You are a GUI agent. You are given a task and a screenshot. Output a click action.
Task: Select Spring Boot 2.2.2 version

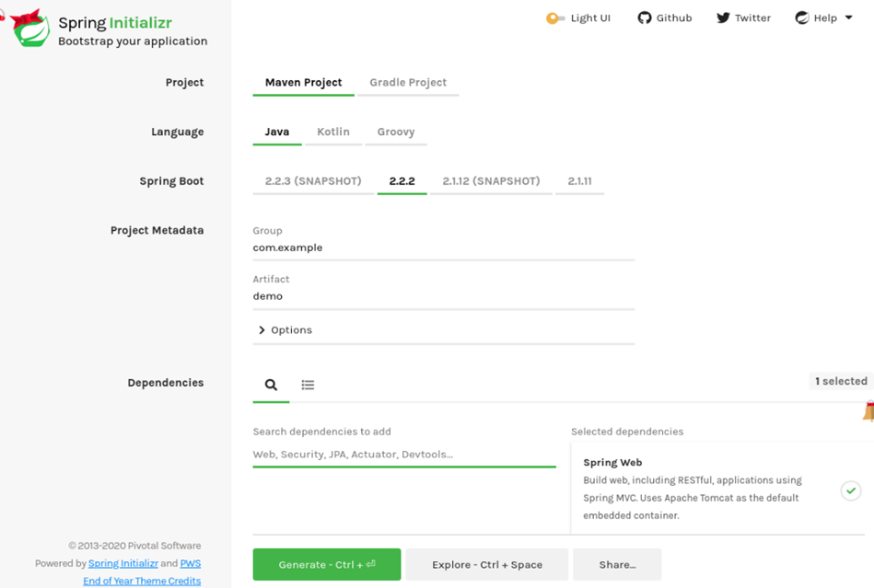tap(402, 181)
